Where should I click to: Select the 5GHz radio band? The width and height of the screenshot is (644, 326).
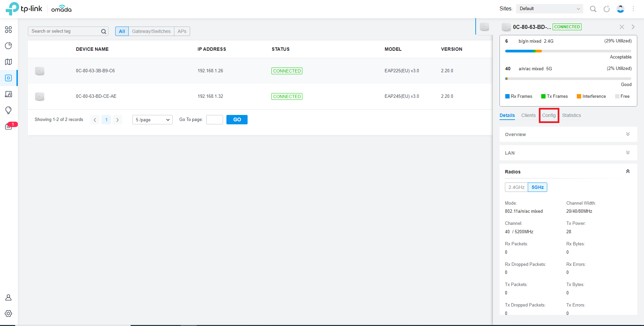[538, 187]
